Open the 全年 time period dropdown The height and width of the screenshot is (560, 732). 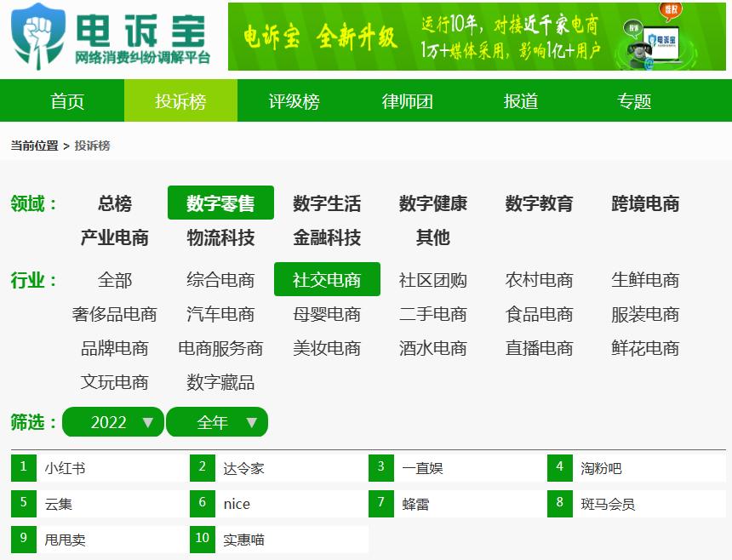217,421
